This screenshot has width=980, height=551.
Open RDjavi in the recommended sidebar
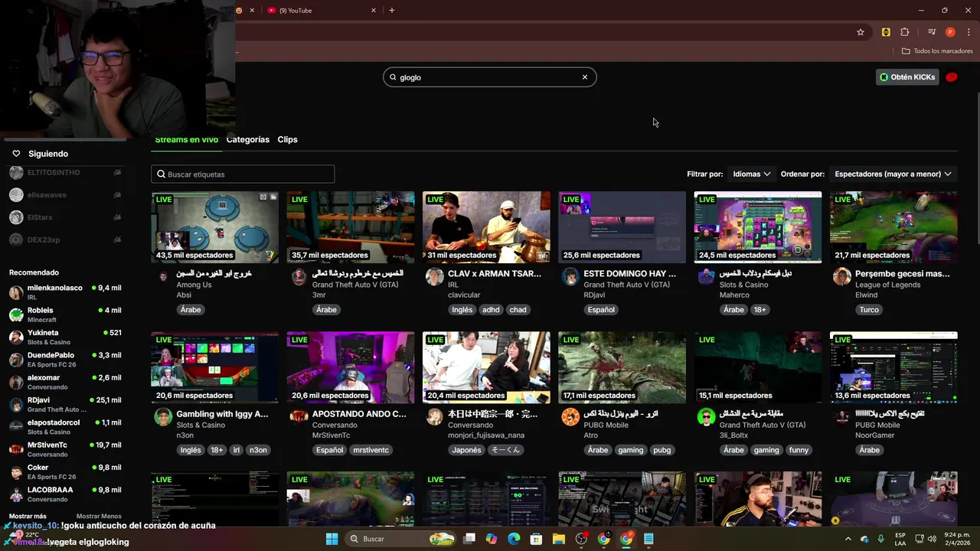[x=65, y=404]
